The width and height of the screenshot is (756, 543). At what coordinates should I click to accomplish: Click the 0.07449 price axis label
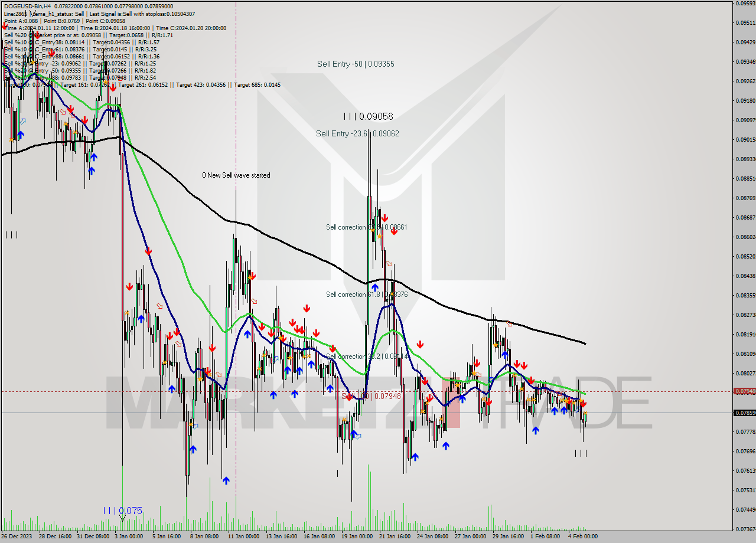point(744,509)
